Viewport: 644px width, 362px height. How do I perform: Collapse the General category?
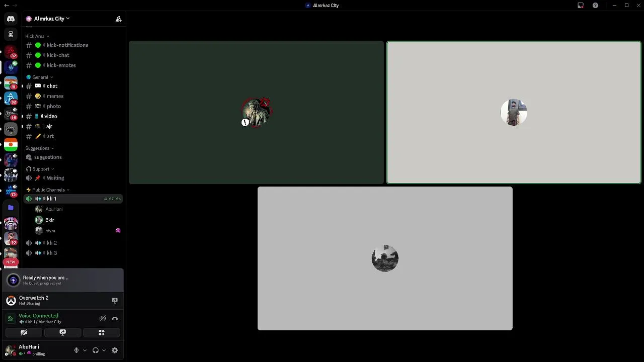click(x=40, y=77)
